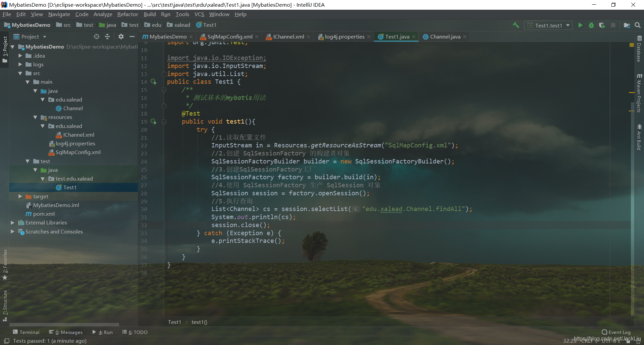Open the Ant Build tool window
The height and width of the screenshot is (345, 644).
click(x=639, y=137)
